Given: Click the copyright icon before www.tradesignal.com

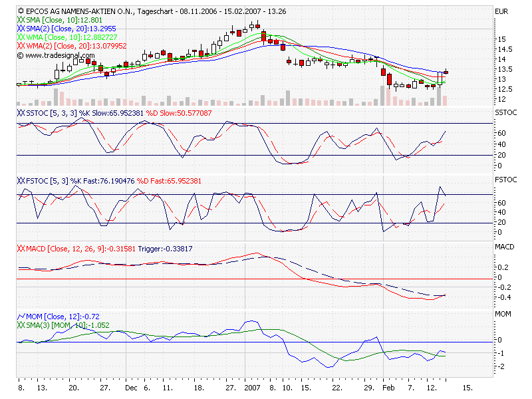Looking at the screenshot, I should 20,57.
